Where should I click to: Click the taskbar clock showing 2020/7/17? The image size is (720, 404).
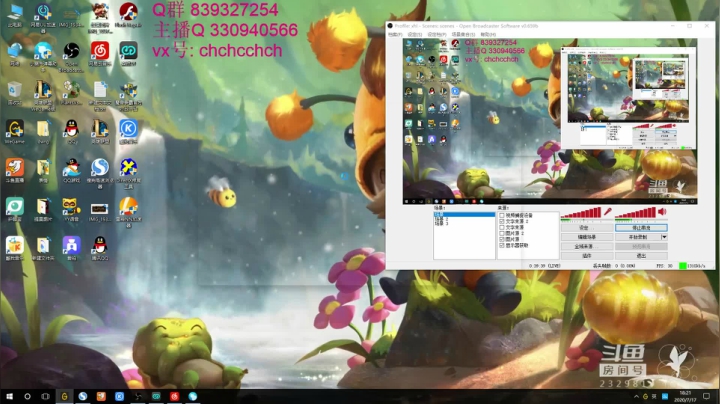coord(685,396)
